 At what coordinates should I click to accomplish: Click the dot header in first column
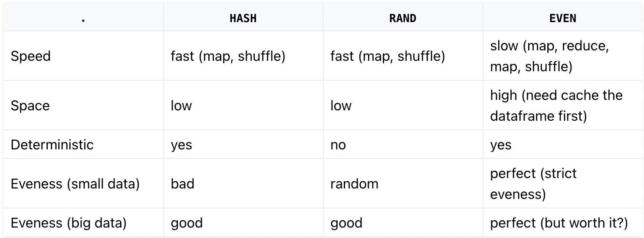tap(83, 18)
